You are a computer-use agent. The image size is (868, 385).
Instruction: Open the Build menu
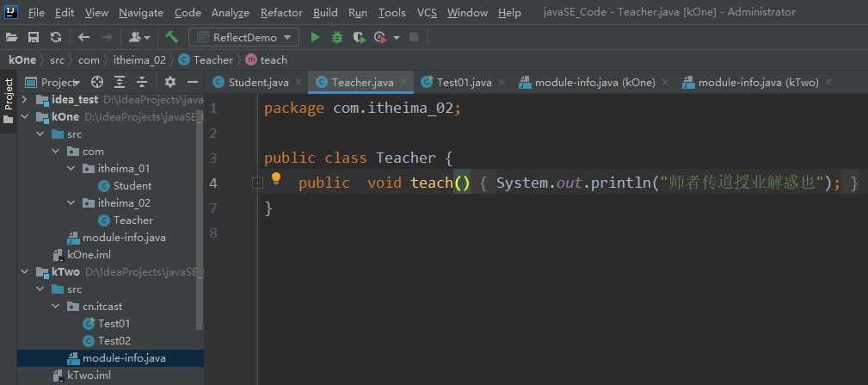pos(325,12)
